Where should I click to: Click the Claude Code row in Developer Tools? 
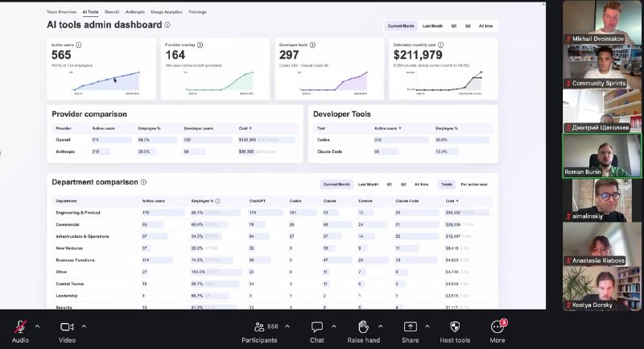pyautogui.click(x=403, y=152)
